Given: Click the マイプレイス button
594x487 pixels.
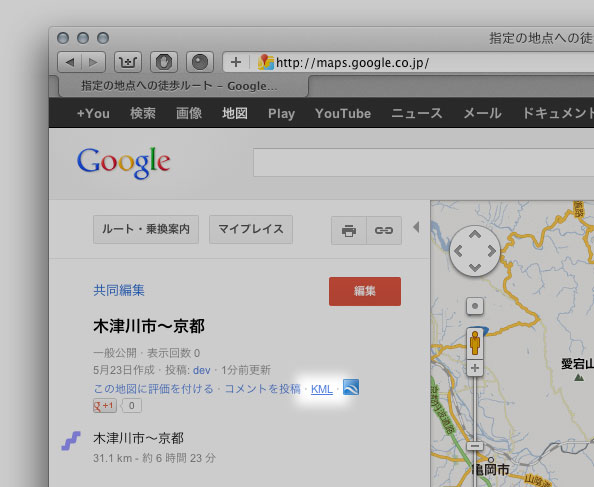Looking at the screenshot, I should tap(251, 229).
